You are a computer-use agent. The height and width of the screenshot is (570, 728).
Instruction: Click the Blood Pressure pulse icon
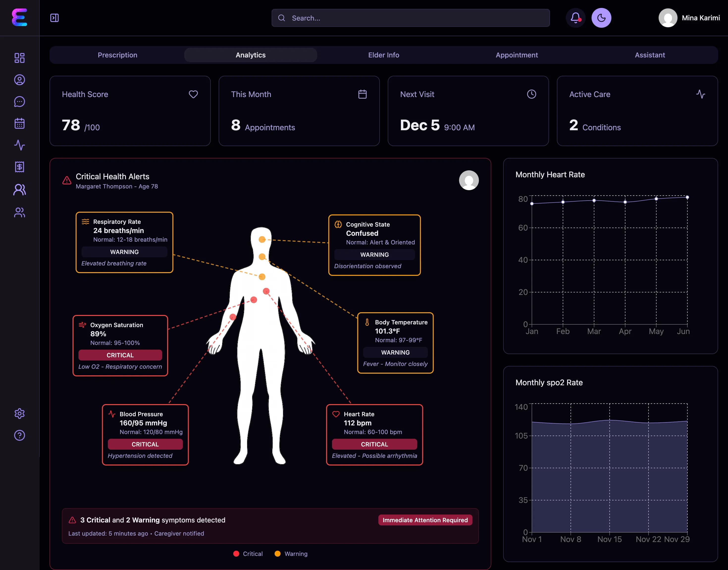(x=112, y=414)
